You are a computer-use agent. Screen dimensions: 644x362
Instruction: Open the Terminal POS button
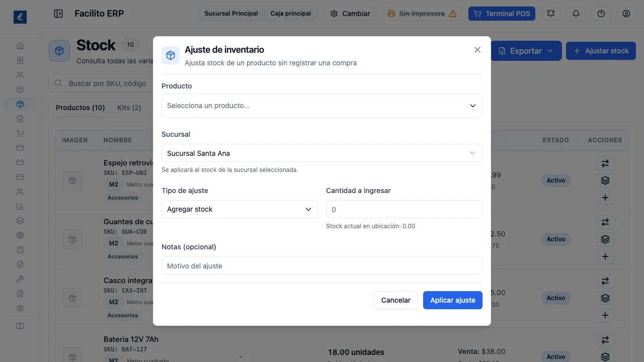502,14
